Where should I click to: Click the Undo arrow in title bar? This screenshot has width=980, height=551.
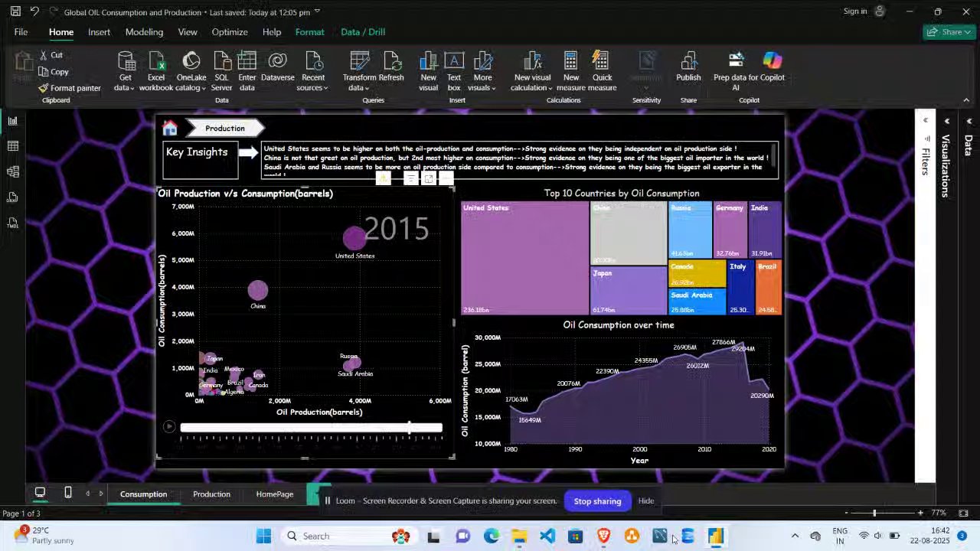[x=34, y=11]
